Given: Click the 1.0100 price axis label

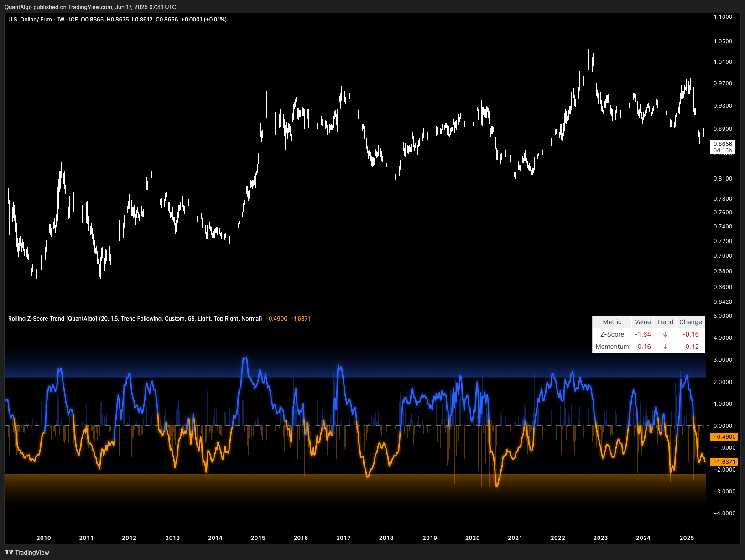Looking at the screenshot, I should click(x=723, y=62).
